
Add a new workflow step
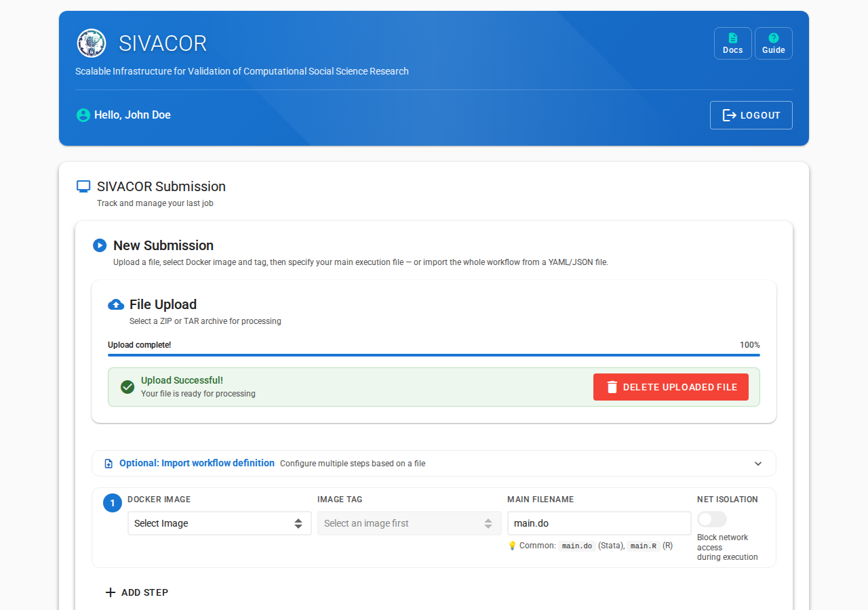(x=137, y=592)
